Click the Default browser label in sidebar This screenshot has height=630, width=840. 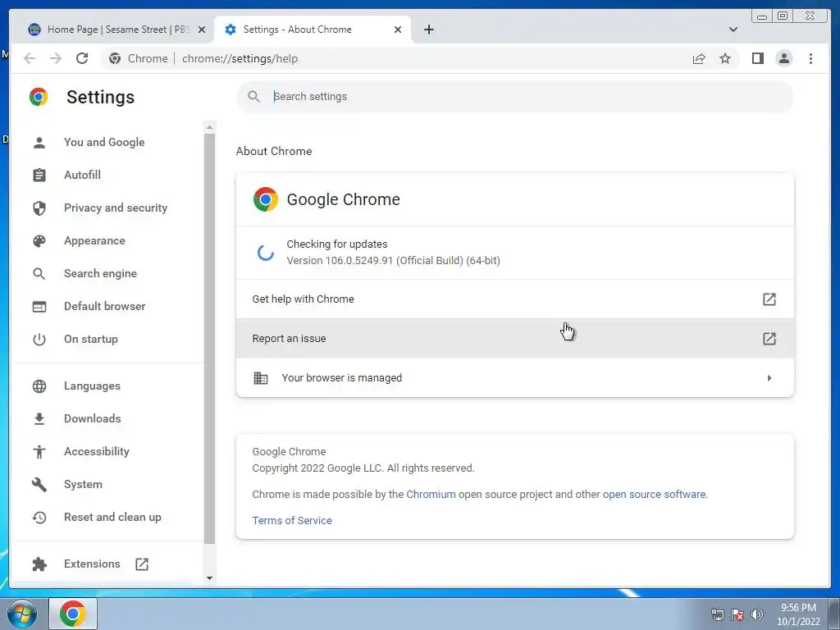[104, 307]
